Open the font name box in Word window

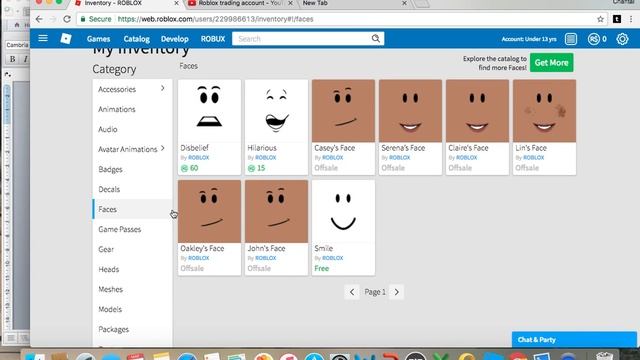[x=17, y=45]
